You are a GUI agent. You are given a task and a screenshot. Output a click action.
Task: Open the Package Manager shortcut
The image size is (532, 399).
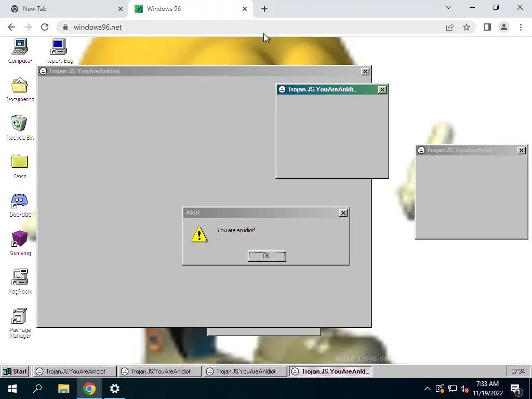click(x=20, y=323)
